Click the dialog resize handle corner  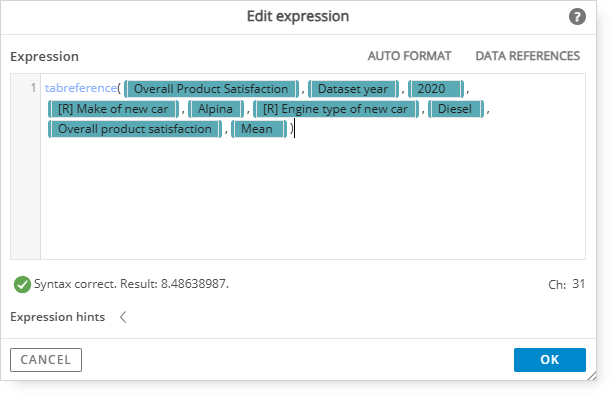591,376
